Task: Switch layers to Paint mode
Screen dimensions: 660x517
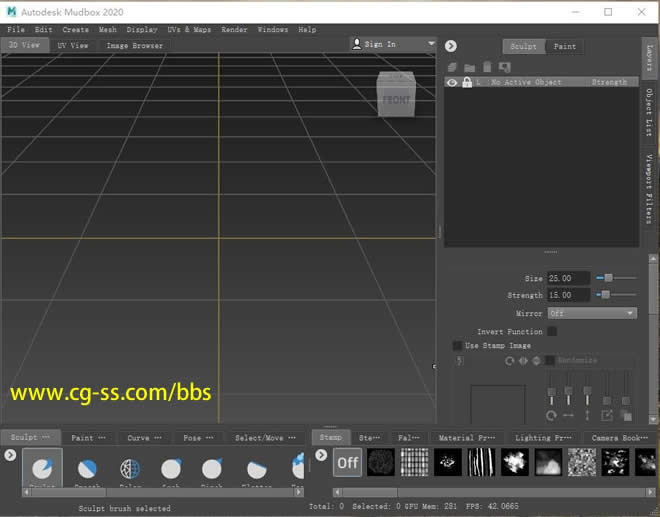Action: click(564, 46)
